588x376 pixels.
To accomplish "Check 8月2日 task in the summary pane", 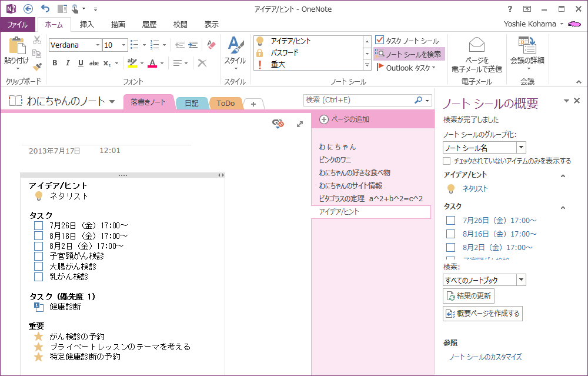I will tap(451, 247).
